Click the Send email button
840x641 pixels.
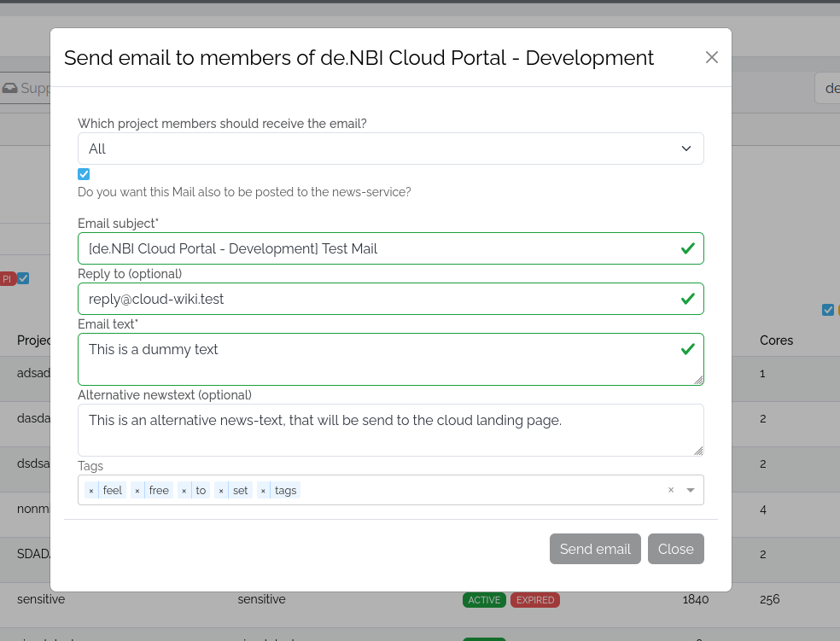(x=595, y=549)
